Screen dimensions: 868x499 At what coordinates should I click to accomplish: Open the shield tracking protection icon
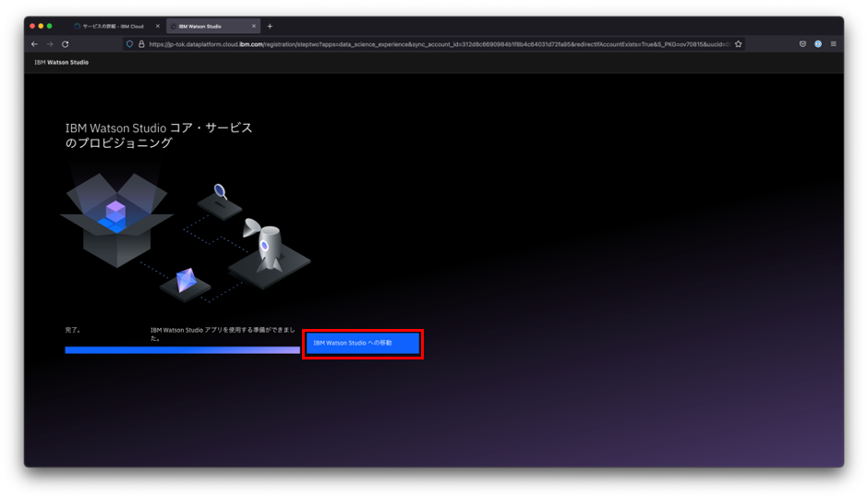pos(129,44)
